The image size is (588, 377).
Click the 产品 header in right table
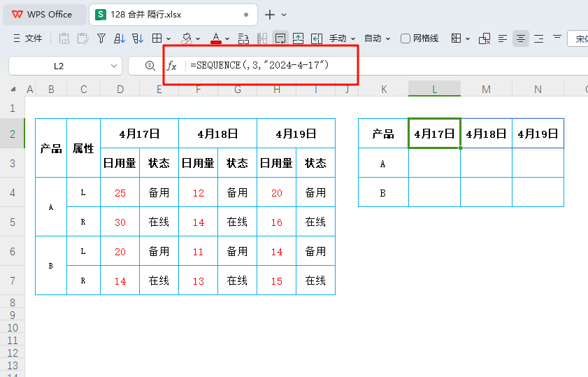pos(383,134)
